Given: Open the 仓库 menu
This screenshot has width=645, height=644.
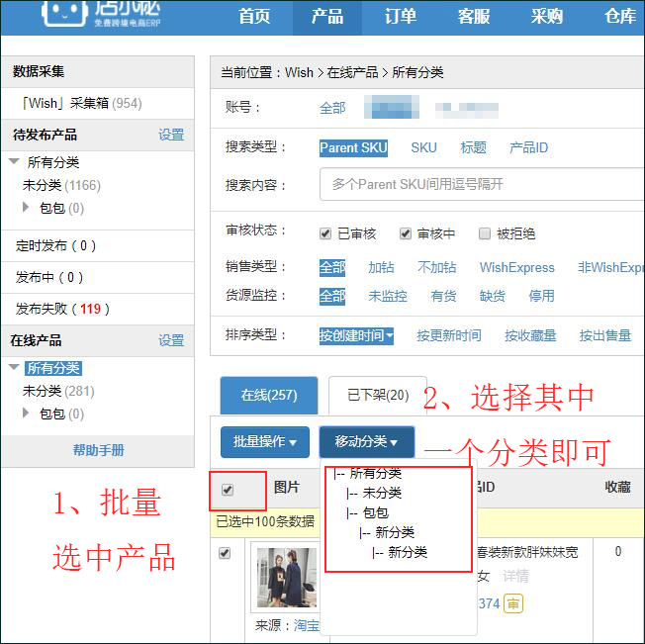Looking at the screenshot, I should coord(619,17).
